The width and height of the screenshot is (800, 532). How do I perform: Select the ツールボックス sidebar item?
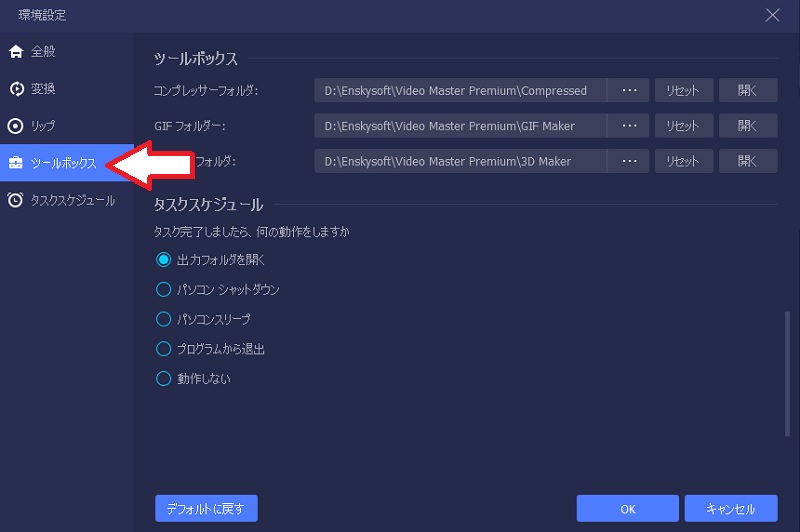(x=67, y=163)
